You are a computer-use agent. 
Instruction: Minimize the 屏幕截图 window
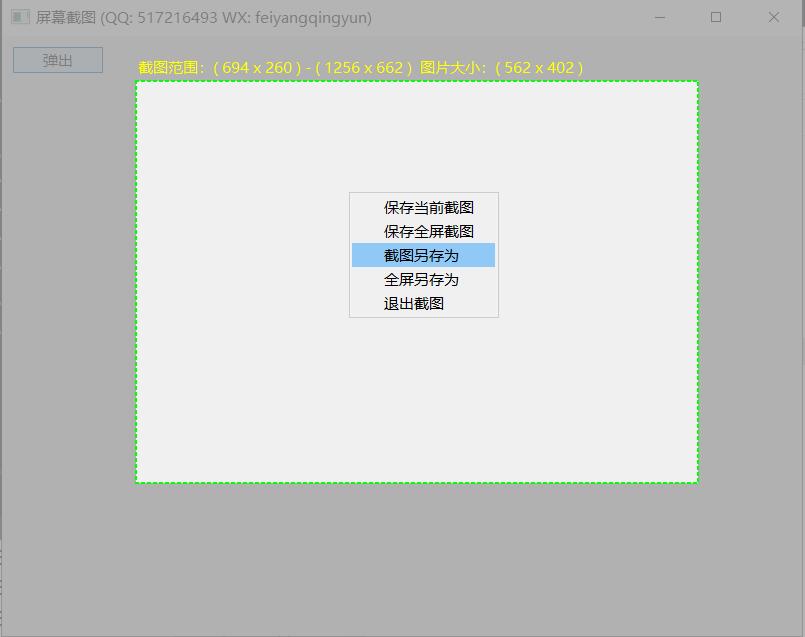point(659,17)
